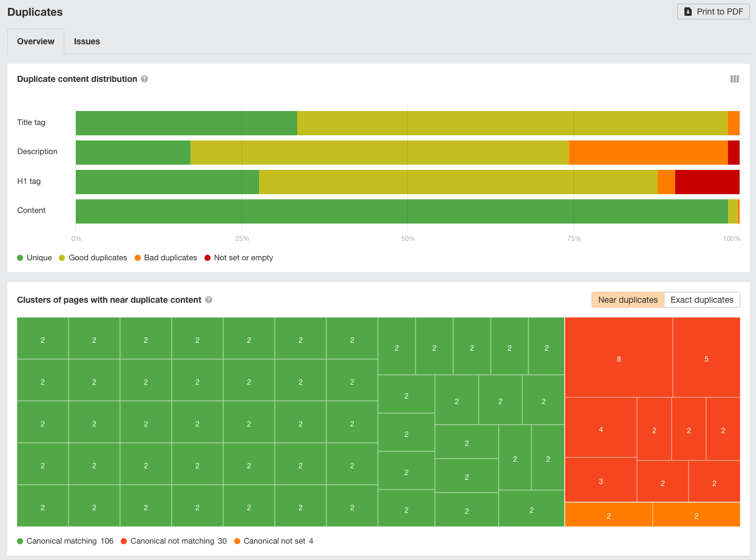Click the PDF document icon in Print to PDF

(688, 11)
